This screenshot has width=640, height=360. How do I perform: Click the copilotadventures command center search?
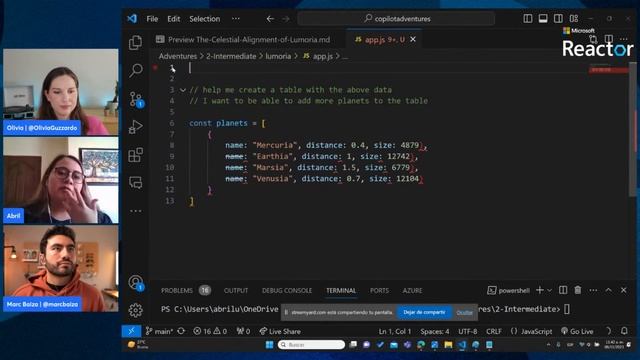[x=396, y=18]
